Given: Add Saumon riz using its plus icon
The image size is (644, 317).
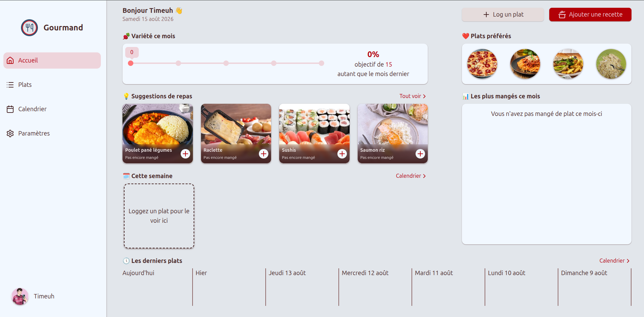Looking at the screenshot, I should [420, 154].
